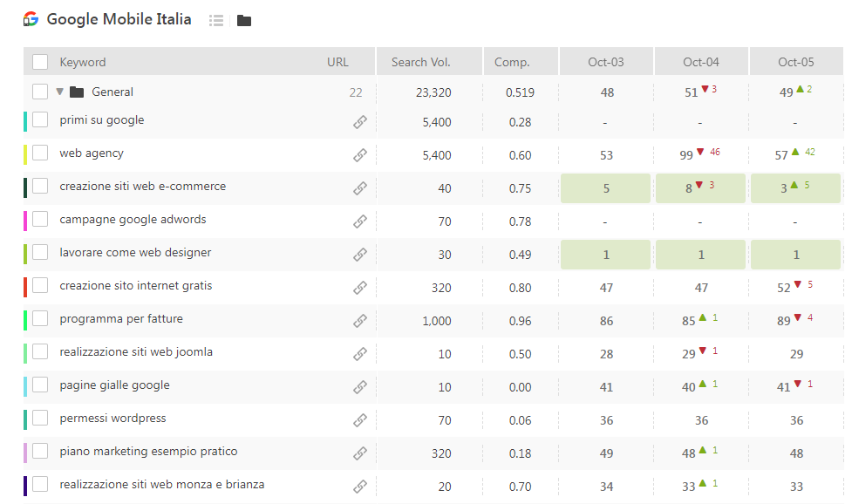Check the pagine gialle google checkbox
Screen dimensions: 852x504
click(x=40, y=385)
